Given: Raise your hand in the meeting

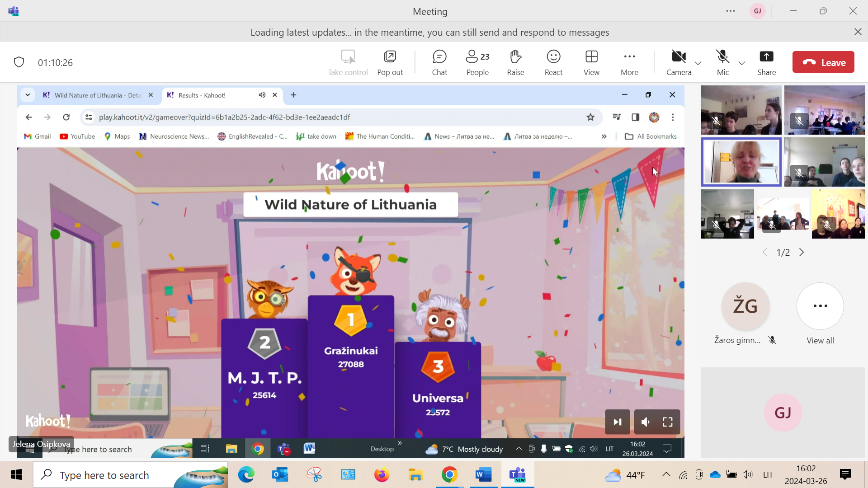Looking at the screenshot, I should (x=515, y=62).
